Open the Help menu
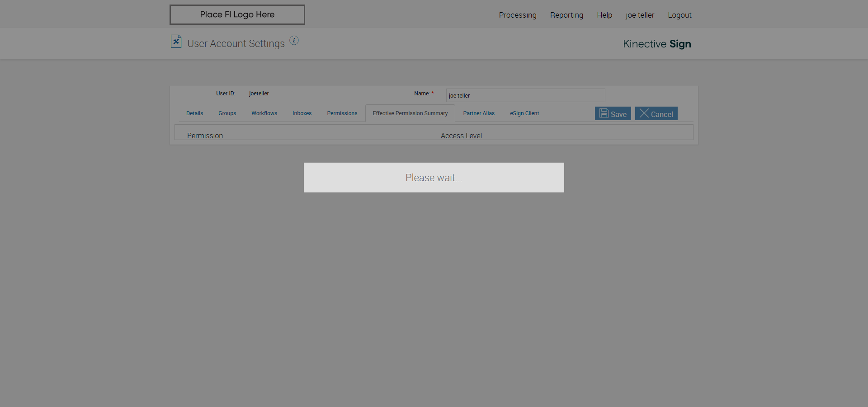Image resolution: width=868 pixels, height=407 pixels. (604, 15)
